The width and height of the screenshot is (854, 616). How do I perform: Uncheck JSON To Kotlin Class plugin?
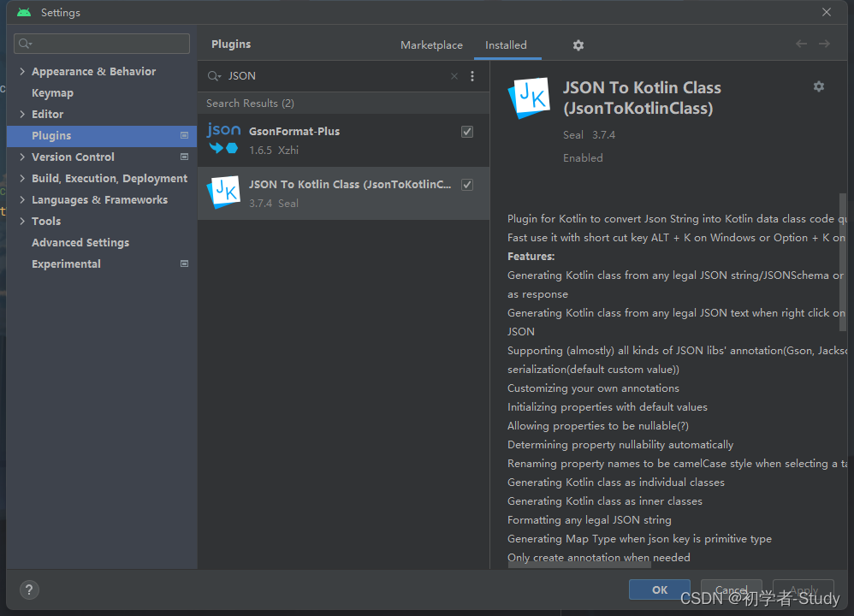pyautogui.click(x=466, y=185)
